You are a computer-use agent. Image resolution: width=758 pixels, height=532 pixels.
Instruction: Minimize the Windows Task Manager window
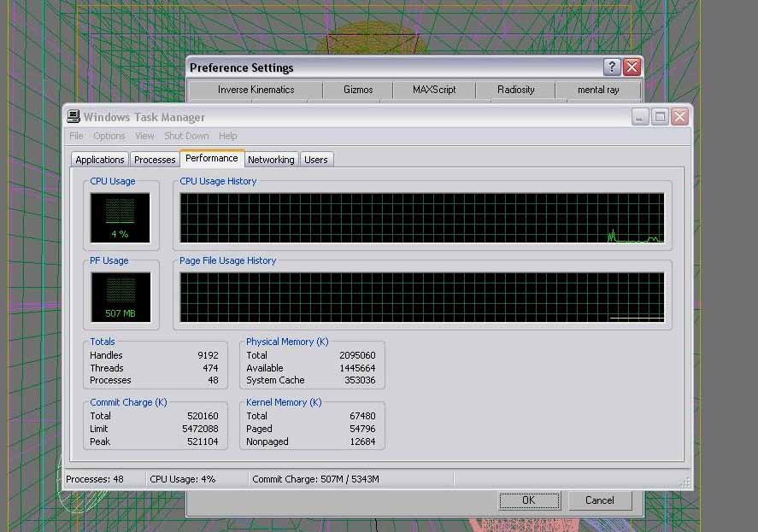(639, 117)
